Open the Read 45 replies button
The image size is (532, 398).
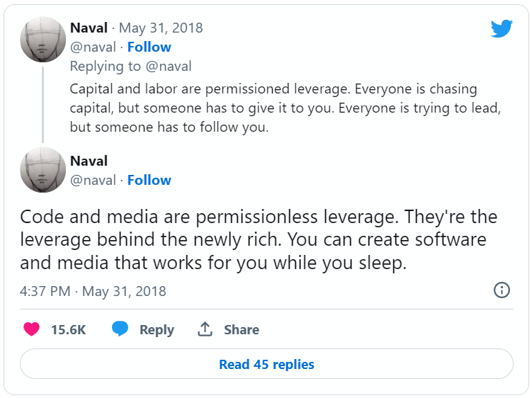pyautogui.click(x=266, y=365)
